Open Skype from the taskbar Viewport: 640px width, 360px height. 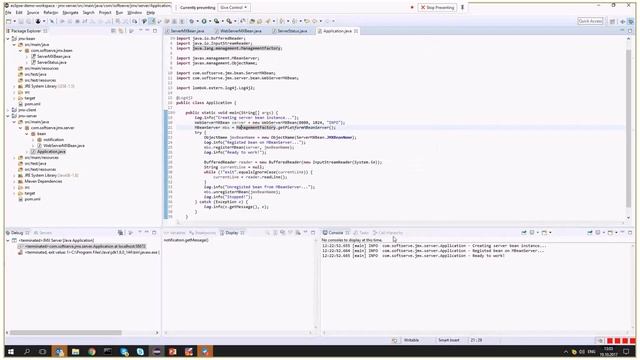coord(140,351)
